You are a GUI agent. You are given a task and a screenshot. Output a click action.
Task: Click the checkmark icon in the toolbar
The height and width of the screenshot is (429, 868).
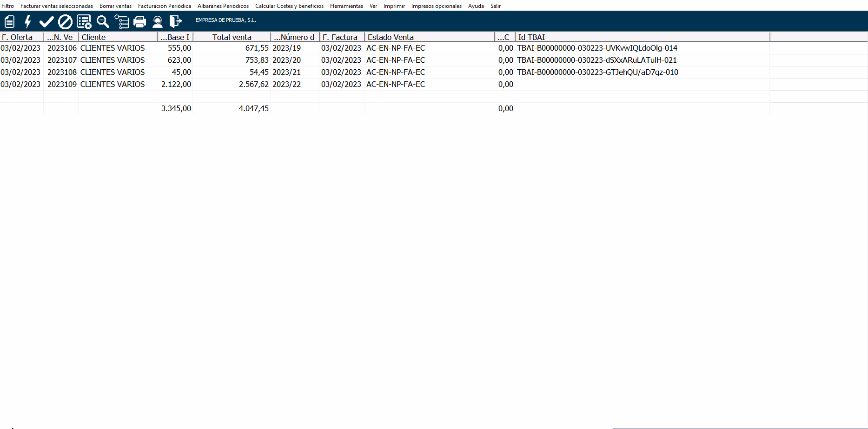coord(46,21)
